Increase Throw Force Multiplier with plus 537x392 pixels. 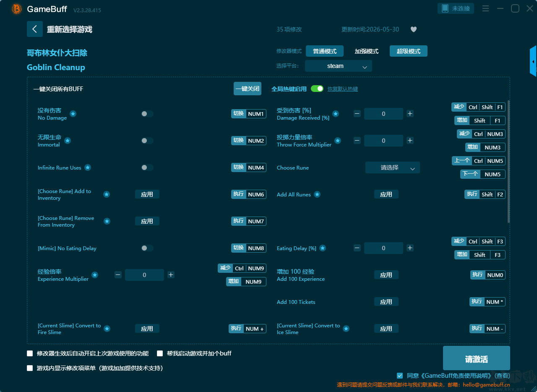[410, 141]
